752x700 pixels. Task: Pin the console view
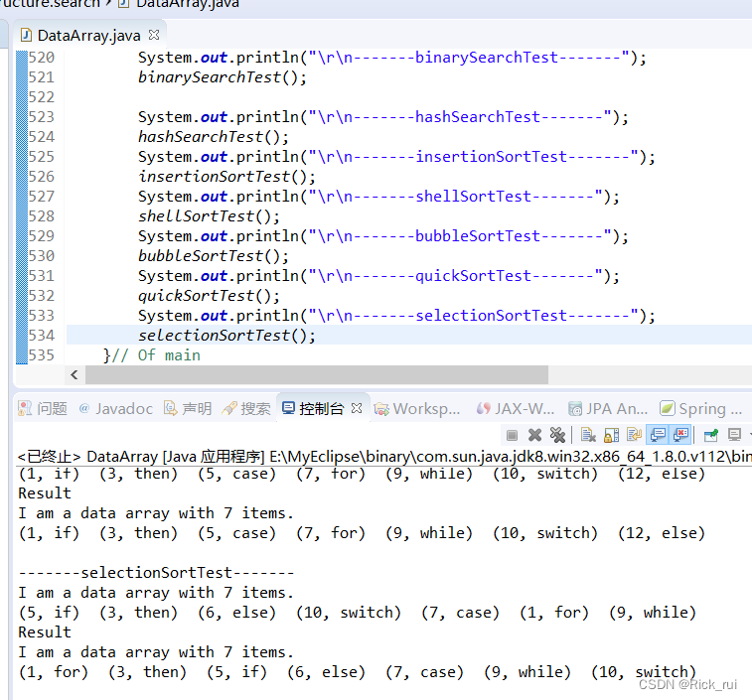[x=710, y=435]
